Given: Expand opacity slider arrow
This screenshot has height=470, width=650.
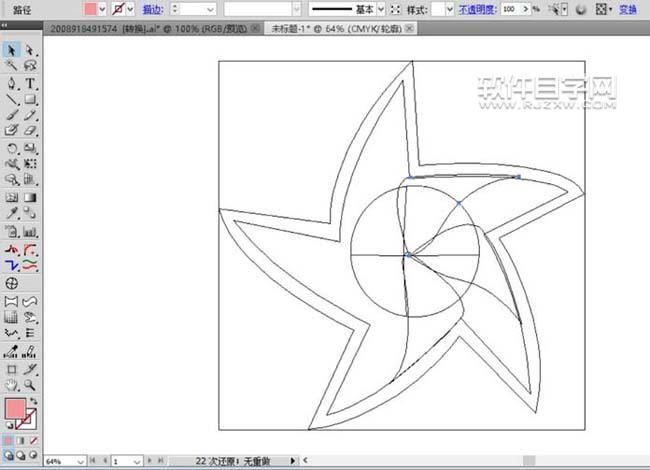Looking at the screenshot, I should (x=526, y=9).
